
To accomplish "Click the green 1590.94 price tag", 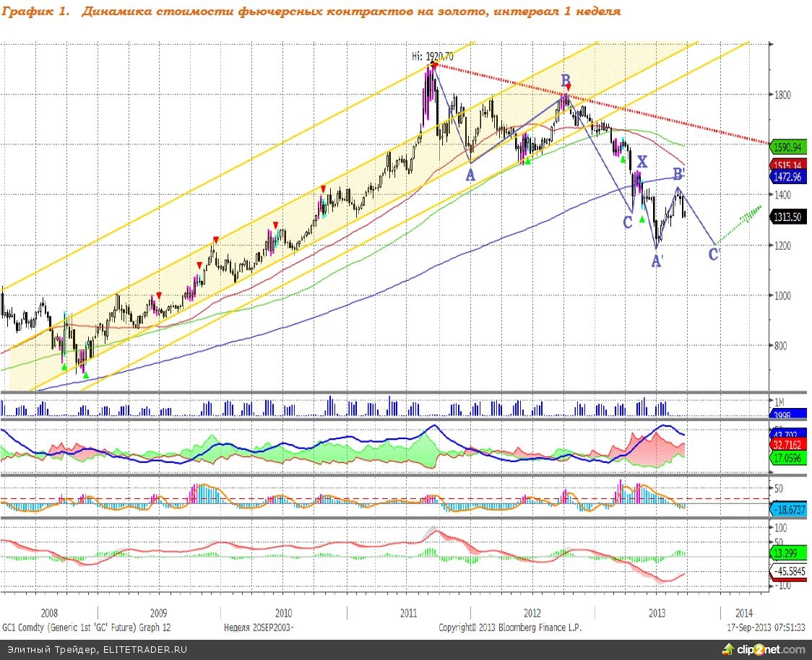I will (x=787, y=147).
